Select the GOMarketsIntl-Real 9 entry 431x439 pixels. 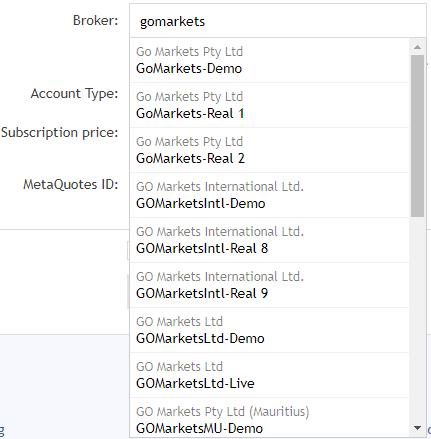(269, 285)
